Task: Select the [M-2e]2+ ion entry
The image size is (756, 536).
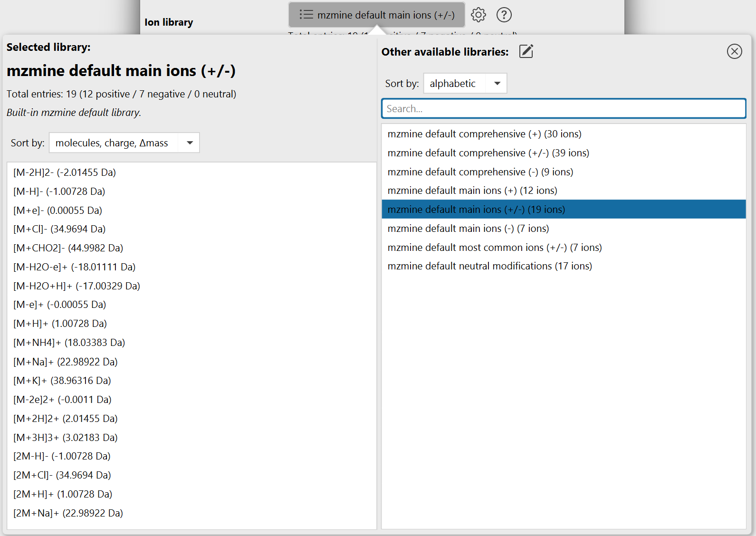Action: 192,400
